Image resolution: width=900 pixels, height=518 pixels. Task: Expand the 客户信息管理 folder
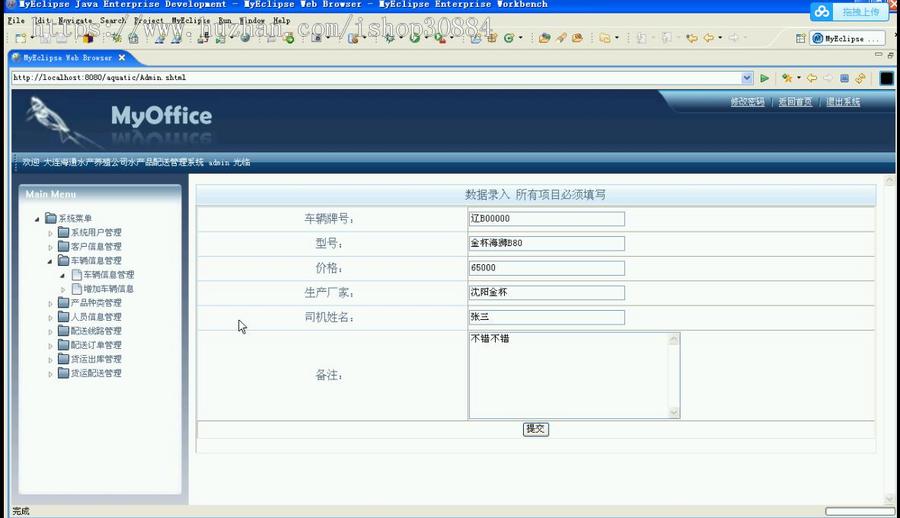[x=51, y=247]
